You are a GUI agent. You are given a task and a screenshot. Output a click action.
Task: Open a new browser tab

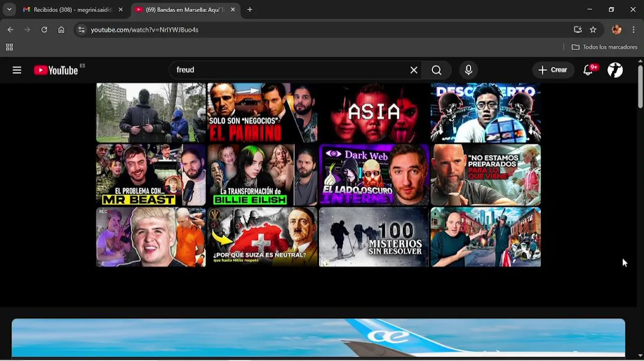coord(250,10)
